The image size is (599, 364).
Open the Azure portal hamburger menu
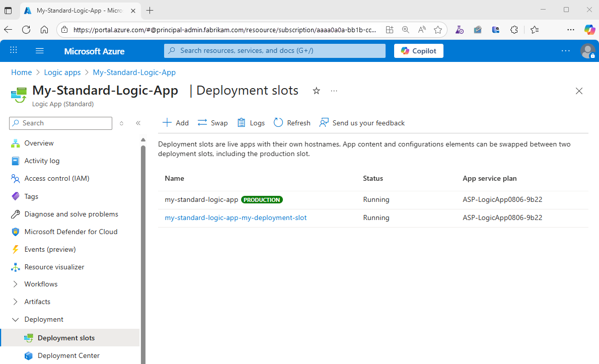point(40,51)
